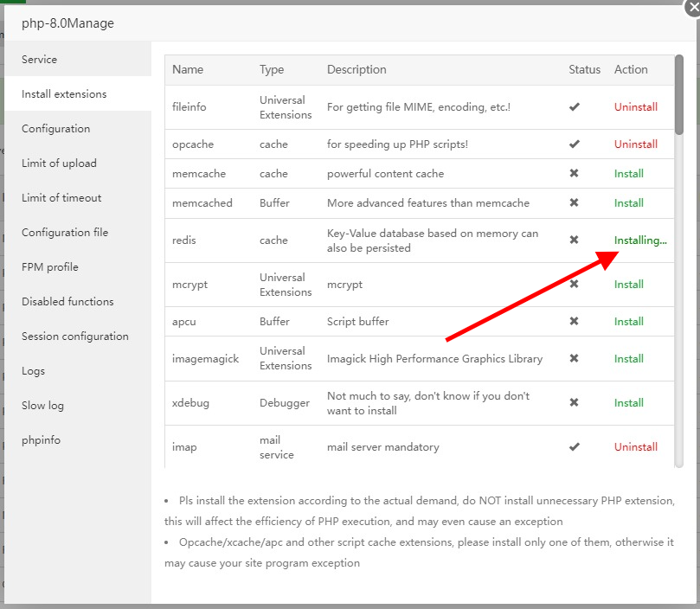Close the php-8.0 Manage dialog
Image resolution: width=700 pixels, height=609 pixels.
(x=691, y=7)
